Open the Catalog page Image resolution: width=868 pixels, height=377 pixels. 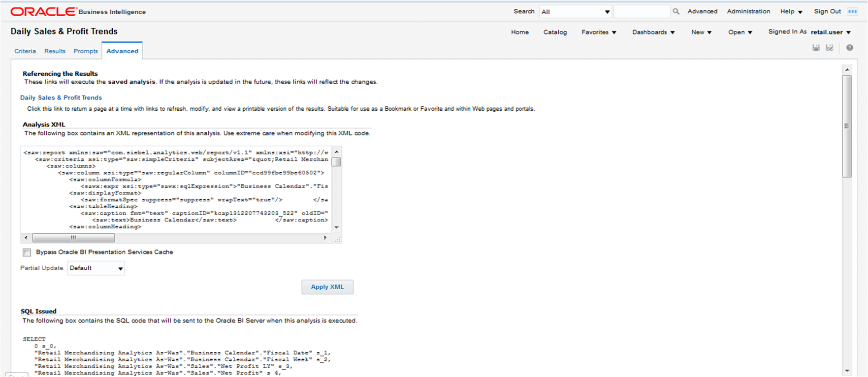point(555,32)
